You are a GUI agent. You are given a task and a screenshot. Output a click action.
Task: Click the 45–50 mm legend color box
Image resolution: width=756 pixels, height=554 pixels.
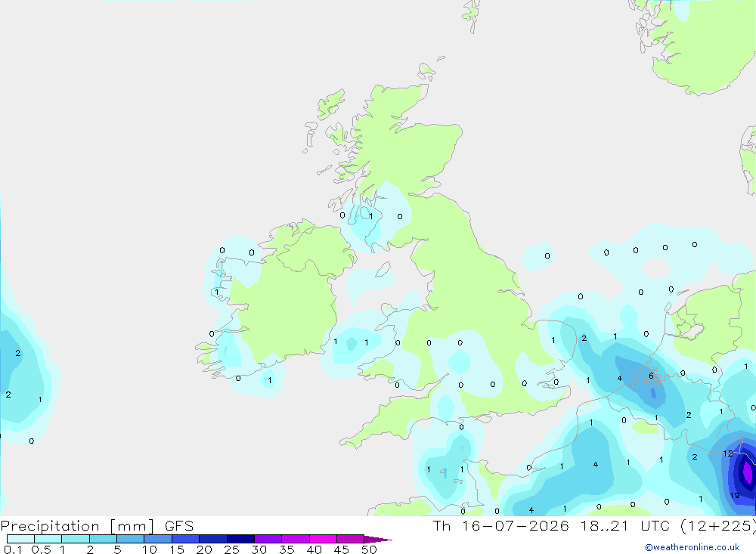pyautogui.click(x=351, y=539)
